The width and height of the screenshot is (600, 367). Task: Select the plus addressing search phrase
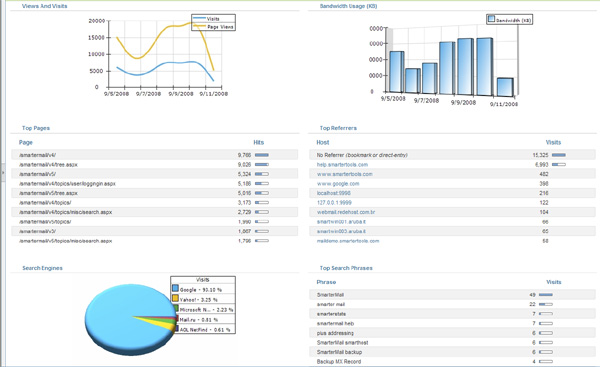335,333
